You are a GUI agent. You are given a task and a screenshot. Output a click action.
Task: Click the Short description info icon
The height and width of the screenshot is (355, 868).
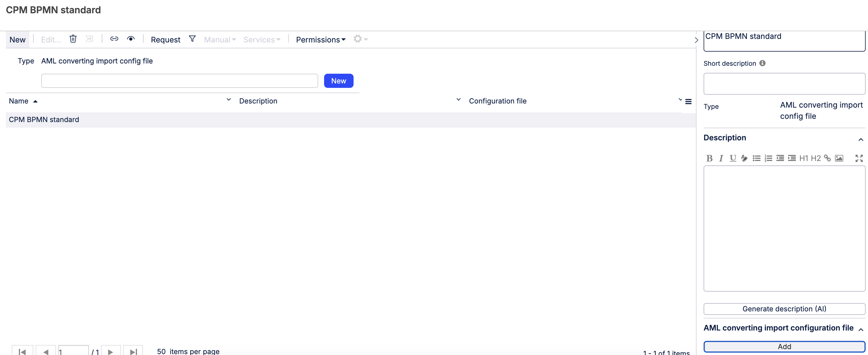coord(763,63)
